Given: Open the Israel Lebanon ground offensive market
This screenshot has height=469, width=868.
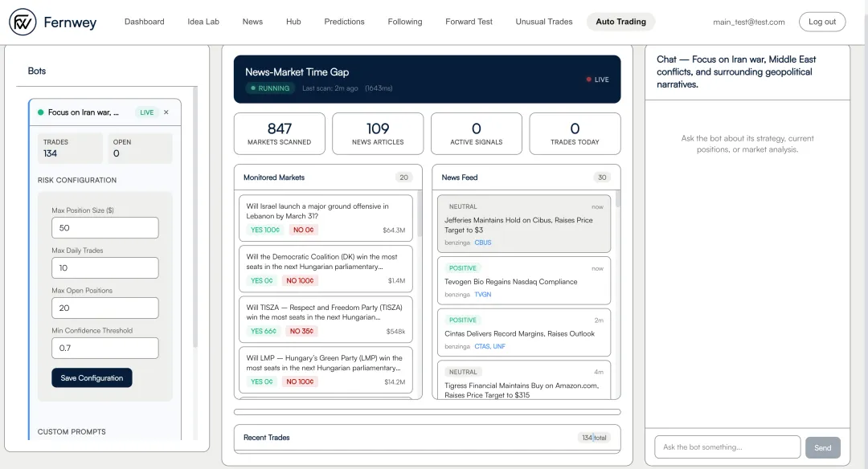Looking at the screenshot, I should [x=325, y=218].
